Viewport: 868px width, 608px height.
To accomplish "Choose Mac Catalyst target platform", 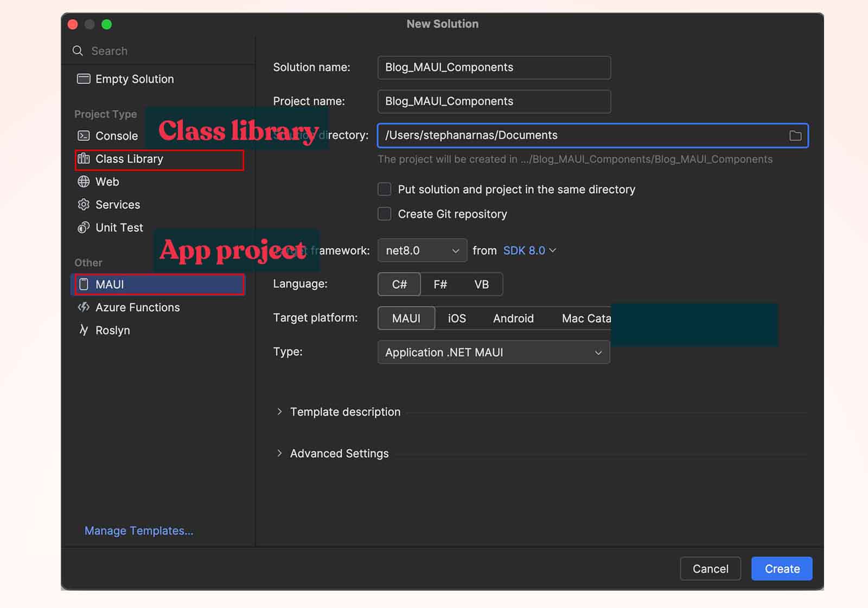I will pos(586,318).
